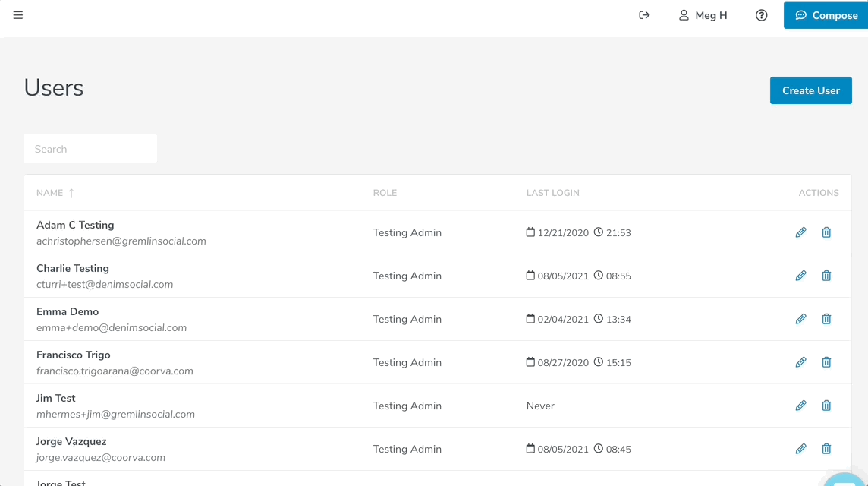Viewport: 868px width, 486px height.
Task: Click email cturri+test@denimsocial.com
Action: coord(105,284)
